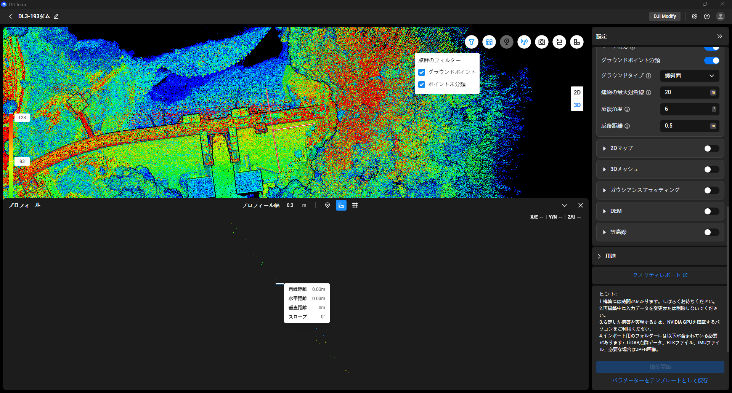Click the highlighted blue profile toolbar icon
732x393 pixels.
pyautogui.click(x=341, y=205)
